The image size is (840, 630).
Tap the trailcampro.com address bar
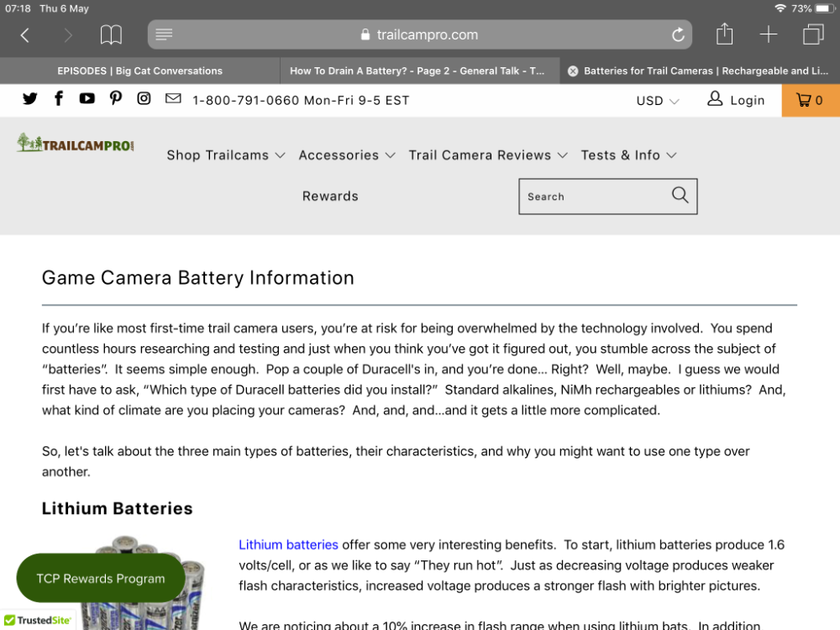419,34
